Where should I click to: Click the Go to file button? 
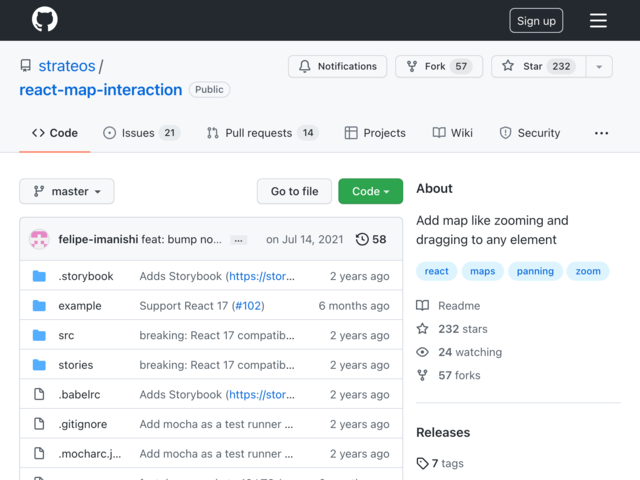pos(294,191)
